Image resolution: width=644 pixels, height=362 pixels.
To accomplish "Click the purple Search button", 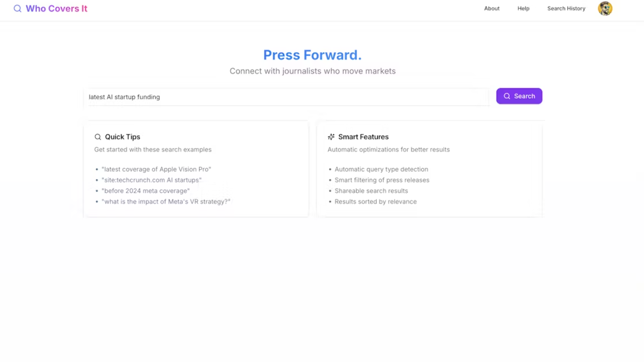I will click(519, 96).
